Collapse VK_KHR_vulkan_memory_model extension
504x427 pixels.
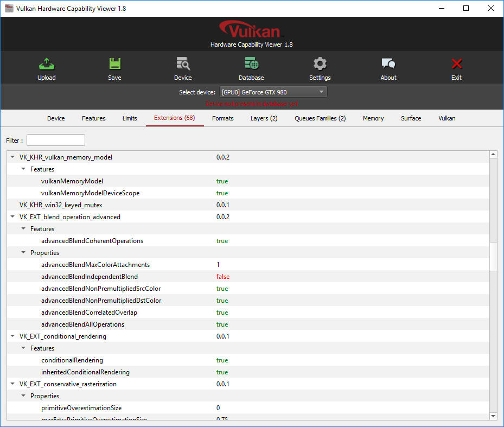coord(12,157)
